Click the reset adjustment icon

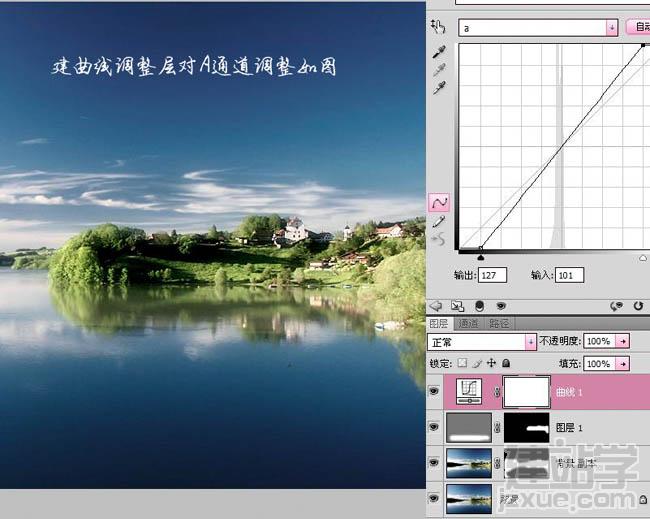click(x=638, y=306)
